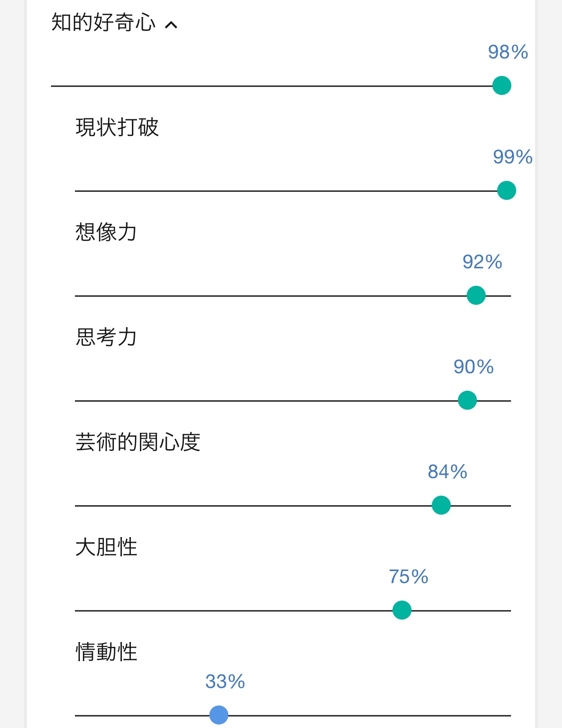Click the 75% value text
This screenshot has width=562, height=728.
click(409, 577)
